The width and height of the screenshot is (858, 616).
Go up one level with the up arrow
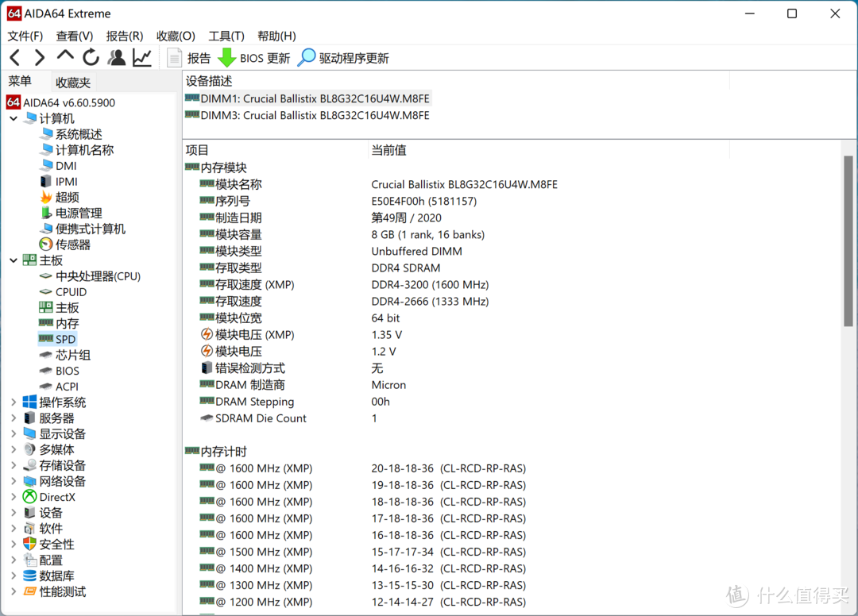click(x=65, y=56)
